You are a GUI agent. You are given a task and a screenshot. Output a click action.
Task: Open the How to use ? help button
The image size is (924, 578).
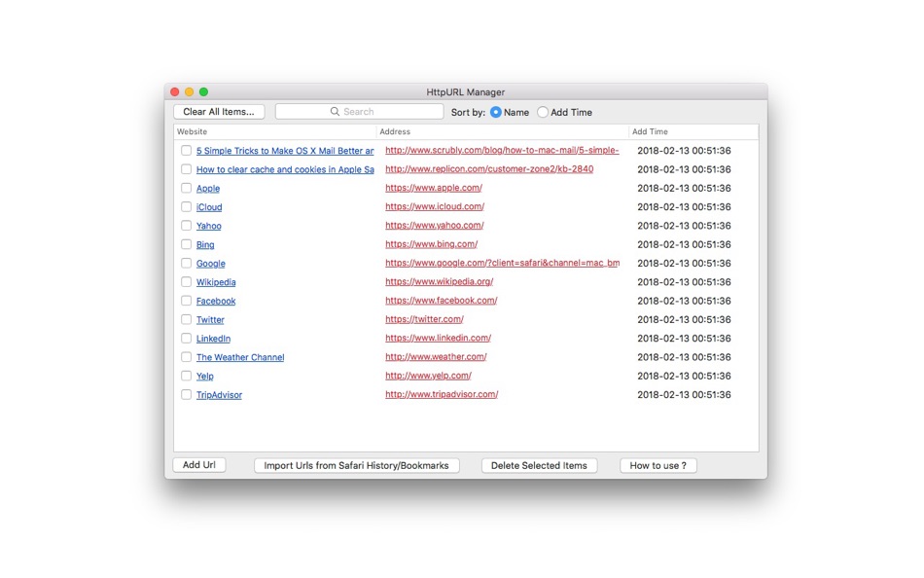click(x=658, y=465)
